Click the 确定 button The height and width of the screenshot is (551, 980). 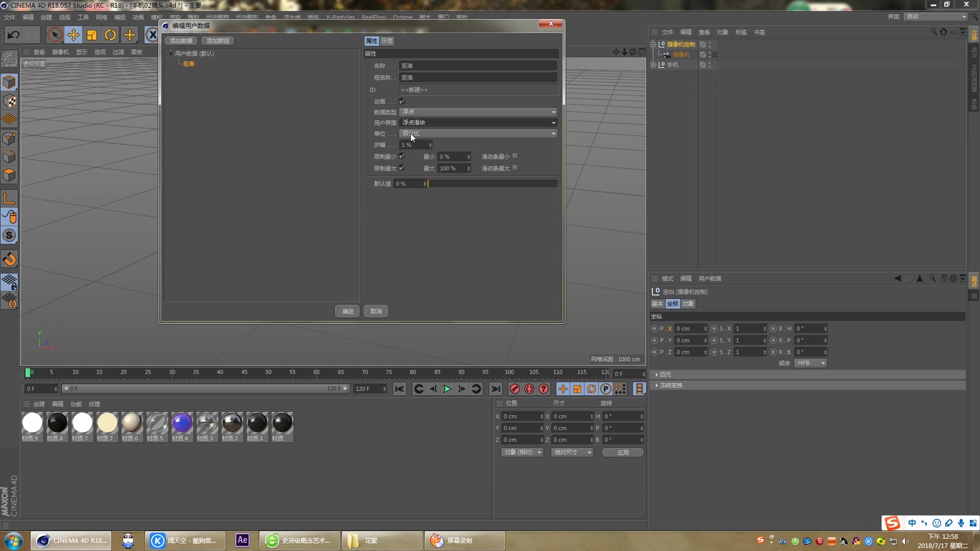point(348,311)
